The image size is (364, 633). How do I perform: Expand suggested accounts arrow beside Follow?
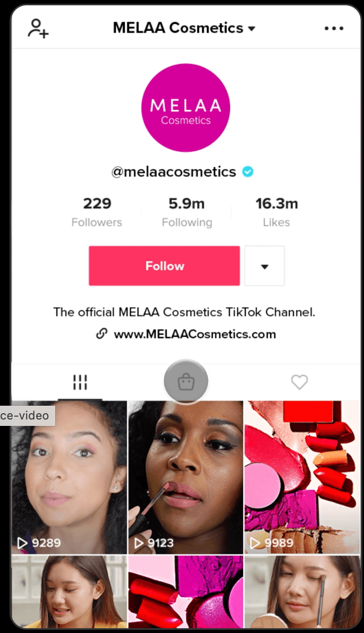(x=264, y=266)
